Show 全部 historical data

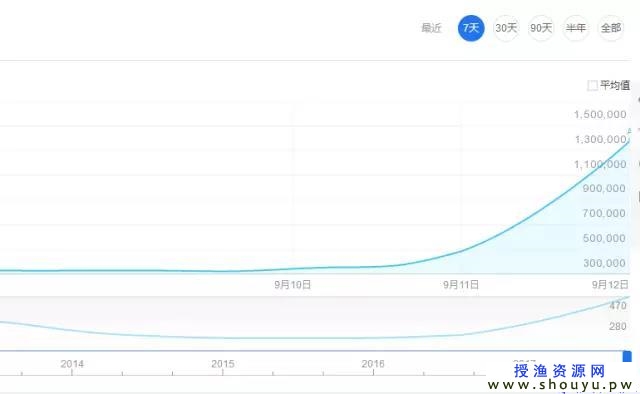pyautogui.click(x=611, y=28)
